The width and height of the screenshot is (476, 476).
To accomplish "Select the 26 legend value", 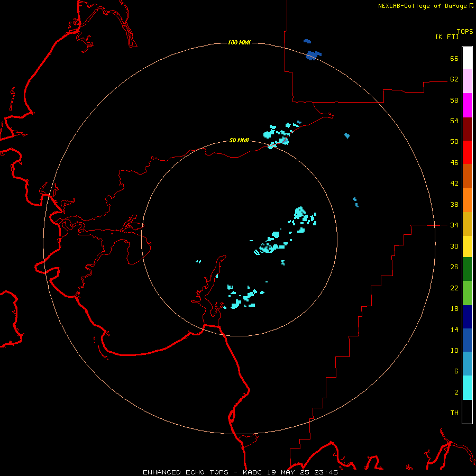I will [x=454, y=267].
